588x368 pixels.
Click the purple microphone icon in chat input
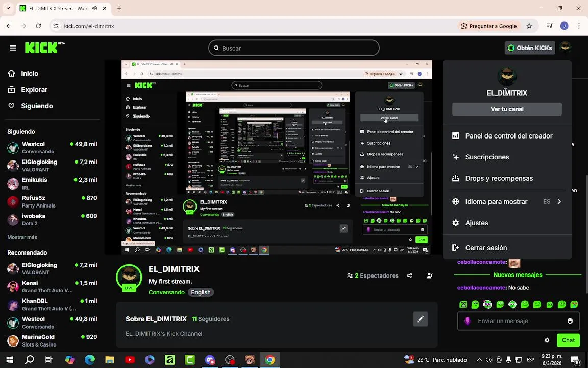click(467, 321)
